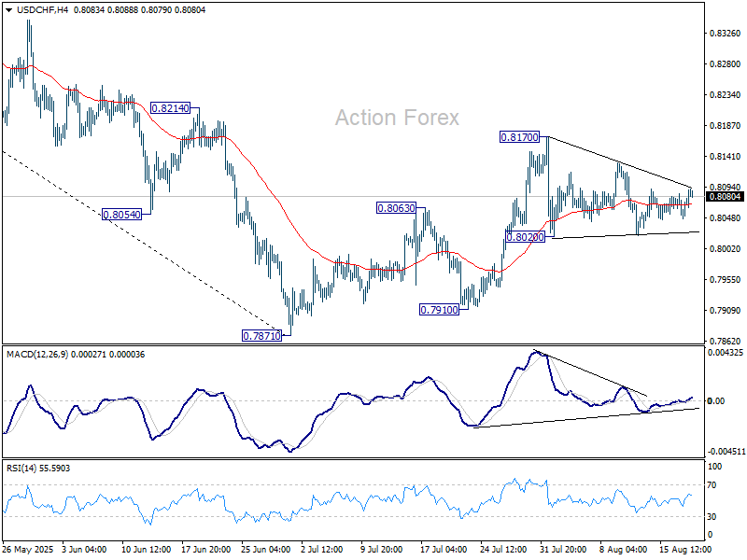Click the 2 Jul 12:00 date label
This screenshot has width=747, height=560.
(322, 550)
